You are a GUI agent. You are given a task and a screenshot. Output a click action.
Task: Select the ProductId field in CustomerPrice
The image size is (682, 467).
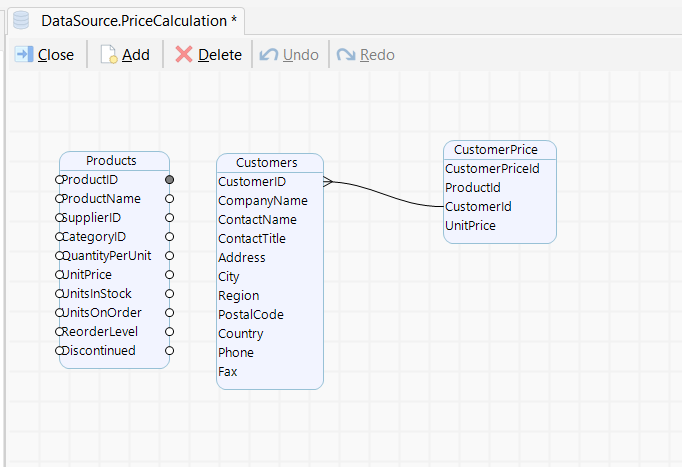tap(472, 188)
